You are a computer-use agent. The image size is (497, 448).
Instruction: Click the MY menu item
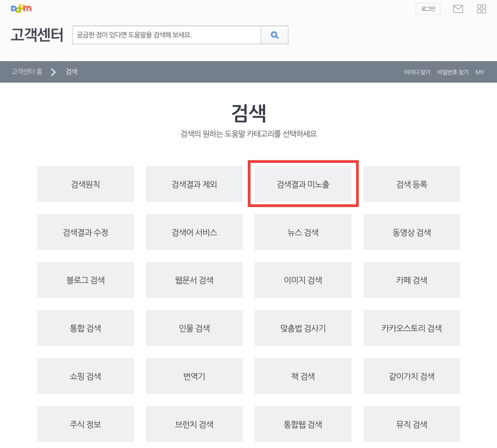(480, 72)
